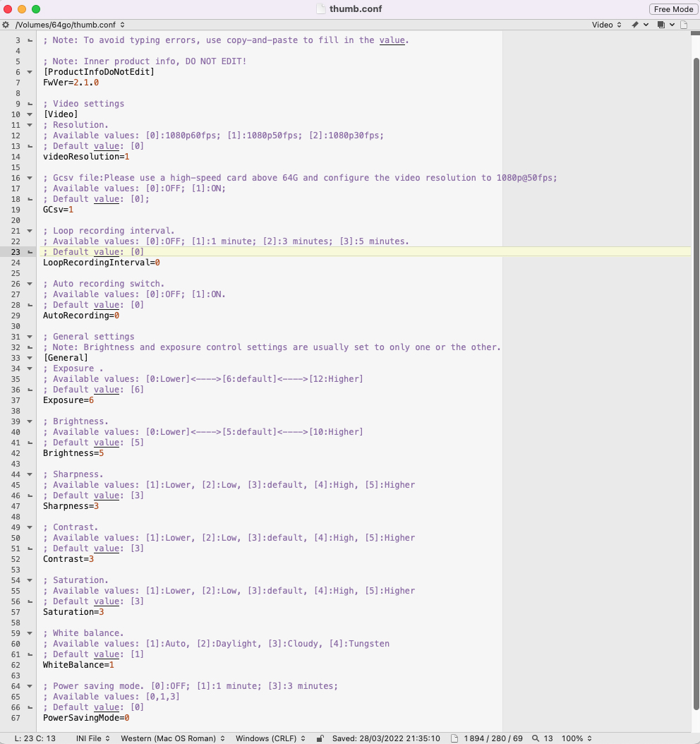This screenshot has width=700, height=744.
Task: Open the /Volumes/64go/thumb.conf path popup
Action: click(x=70, y=25)
